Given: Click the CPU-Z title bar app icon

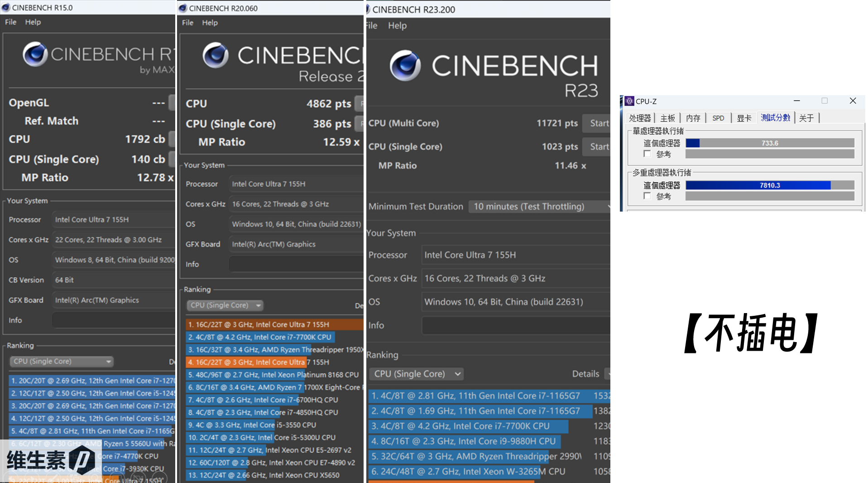Looking at the screenshot, I should click(x=629, y=101).
